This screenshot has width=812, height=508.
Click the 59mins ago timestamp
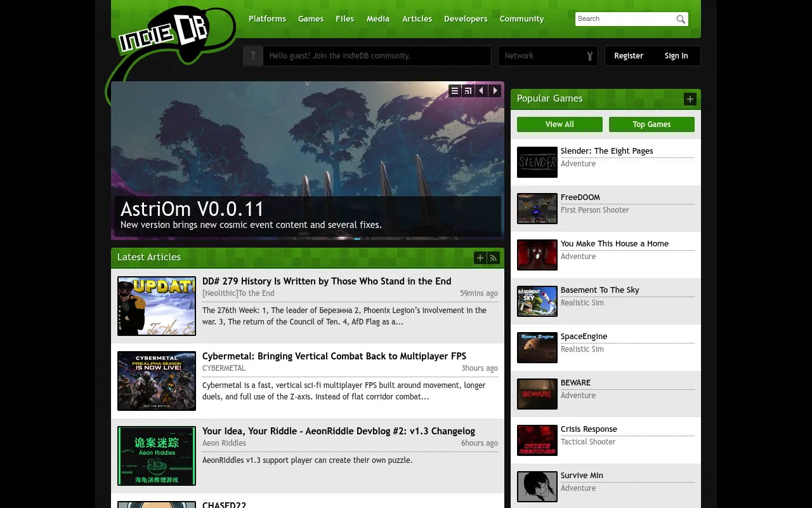[x=479, y=293]
